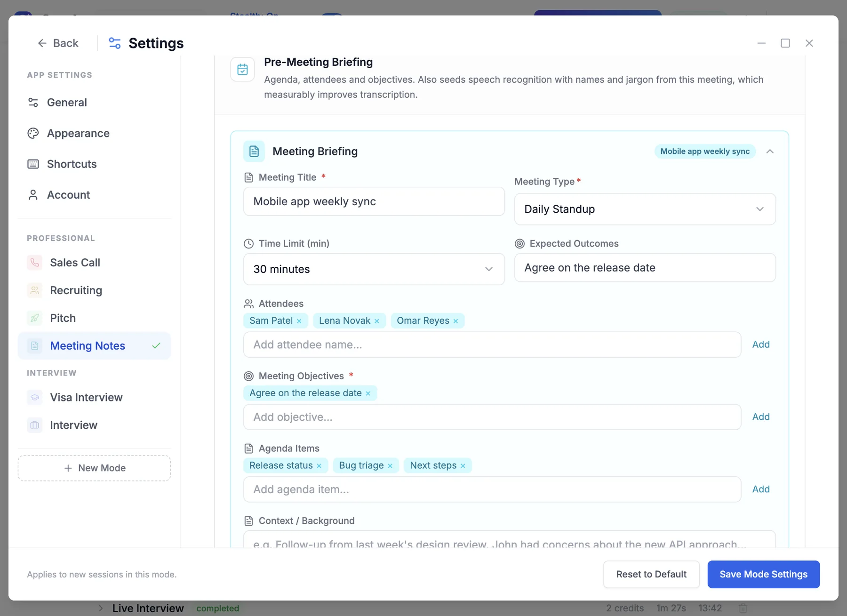Screen dimensions: 847x616
Task: Remove the Next steps agenda item
Action: click(x=463, y=466)
